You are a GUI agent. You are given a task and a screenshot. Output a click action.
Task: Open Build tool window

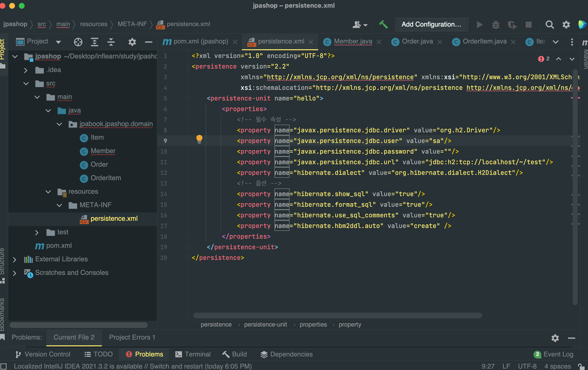point(234,354)
